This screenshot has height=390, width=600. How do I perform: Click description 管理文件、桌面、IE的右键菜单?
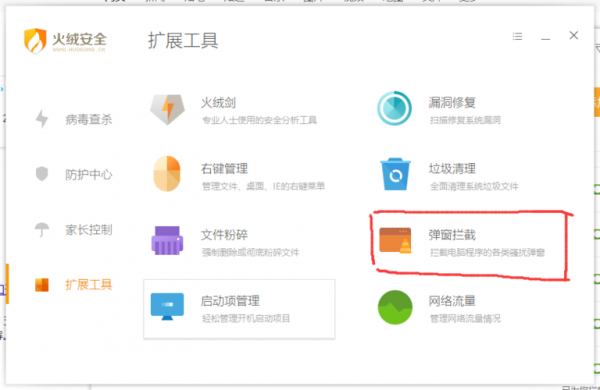point(263,186)
